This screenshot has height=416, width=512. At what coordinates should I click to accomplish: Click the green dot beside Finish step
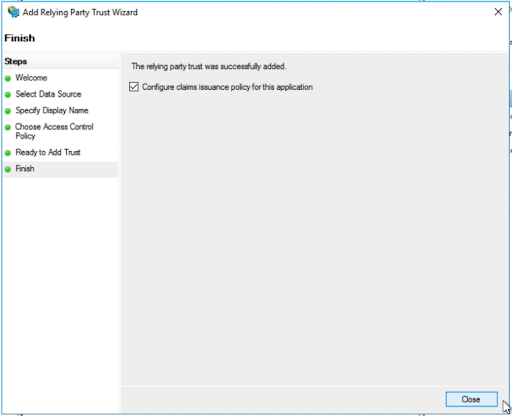point(8,169)
